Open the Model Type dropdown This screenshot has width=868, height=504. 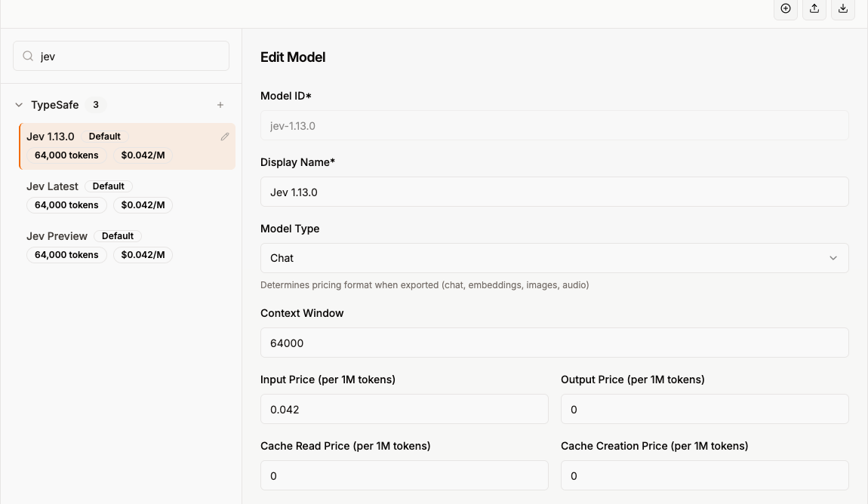554,258
